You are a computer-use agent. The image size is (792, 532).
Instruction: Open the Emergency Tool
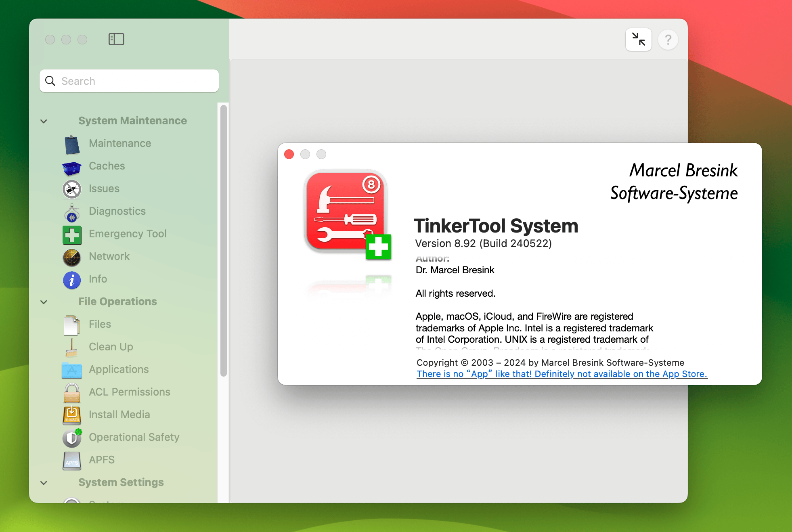128,234
